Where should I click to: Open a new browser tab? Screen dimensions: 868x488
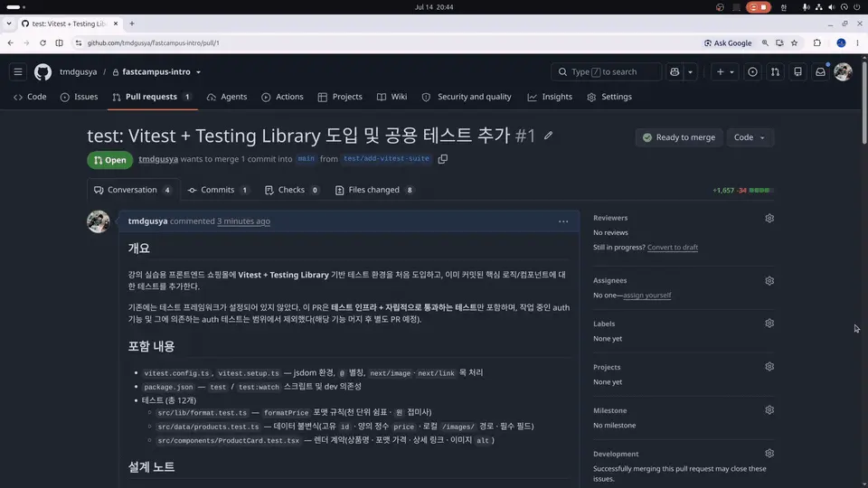pyautogui.click(x=132, y=23)
